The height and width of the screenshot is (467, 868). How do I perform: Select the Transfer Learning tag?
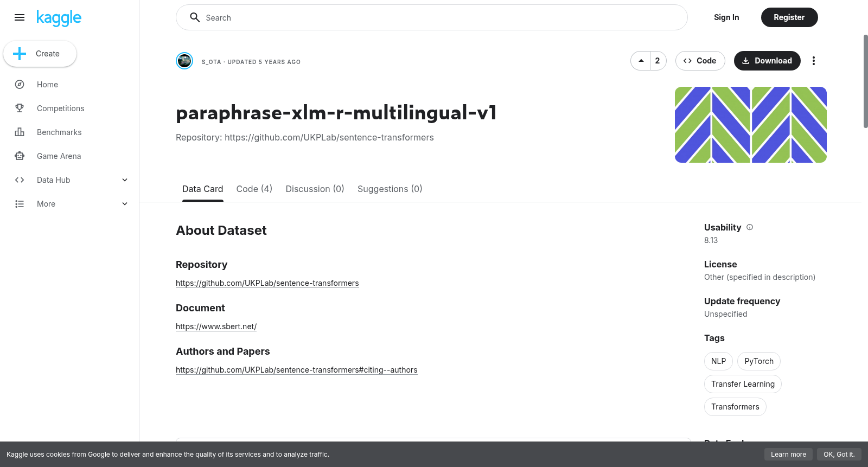click(743, 384)
